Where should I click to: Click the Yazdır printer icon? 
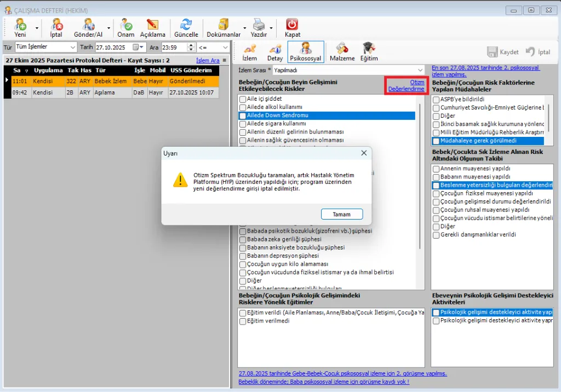[x=259, y=28]
